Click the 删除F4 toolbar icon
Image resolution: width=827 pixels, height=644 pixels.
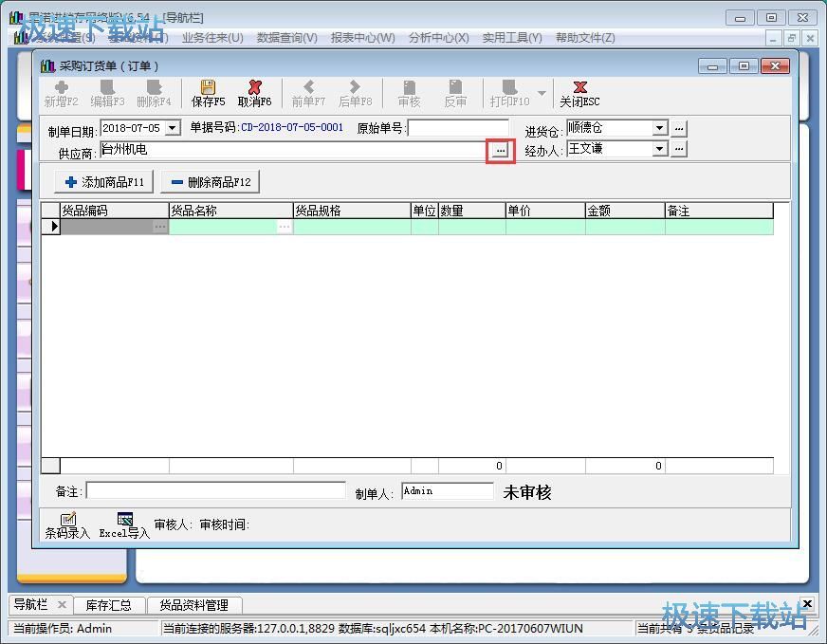pos(154,94)
